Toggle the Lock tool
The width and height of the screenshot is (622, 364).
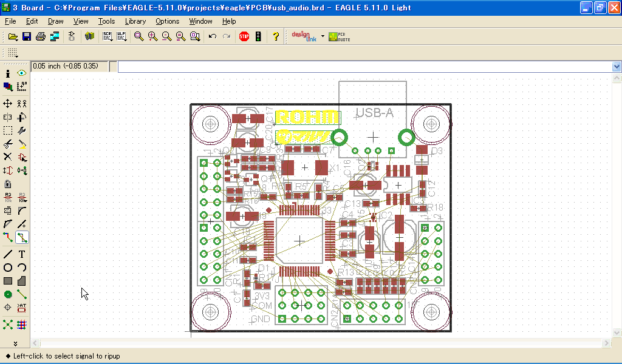[x=8, y=184]
